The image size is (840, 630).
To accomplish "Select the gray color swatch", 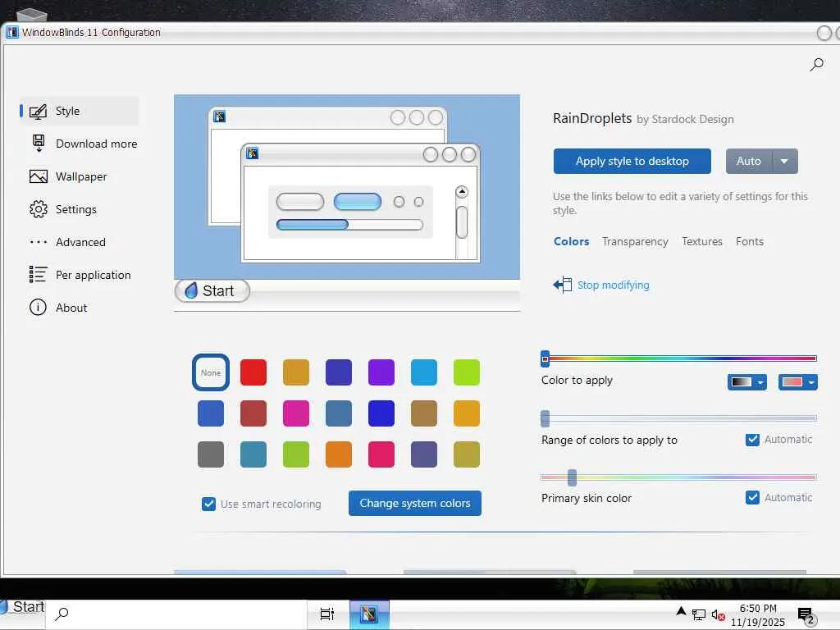I will click(211, 454).
